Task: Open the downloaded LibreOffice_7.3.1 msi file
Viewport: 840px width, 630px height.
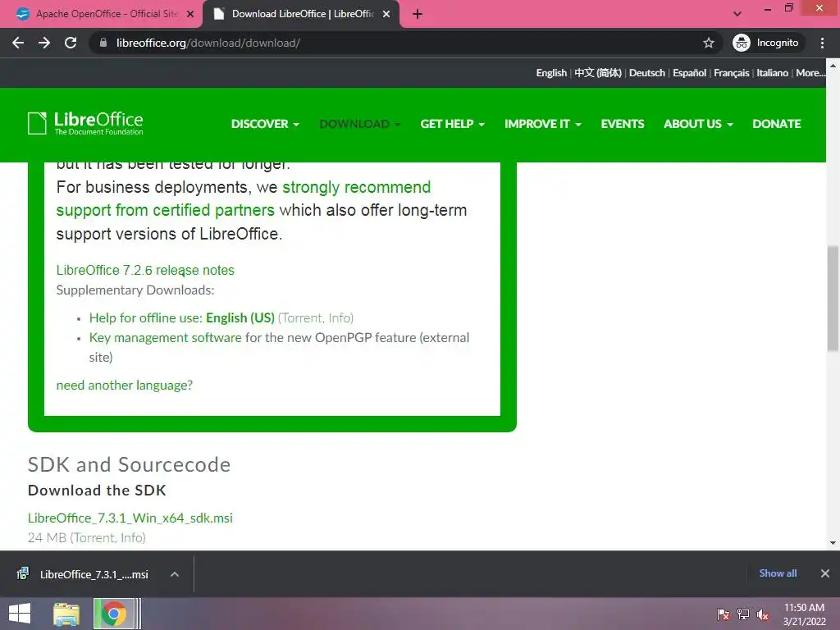Action: pyautogui.click(x=85, y=574)
